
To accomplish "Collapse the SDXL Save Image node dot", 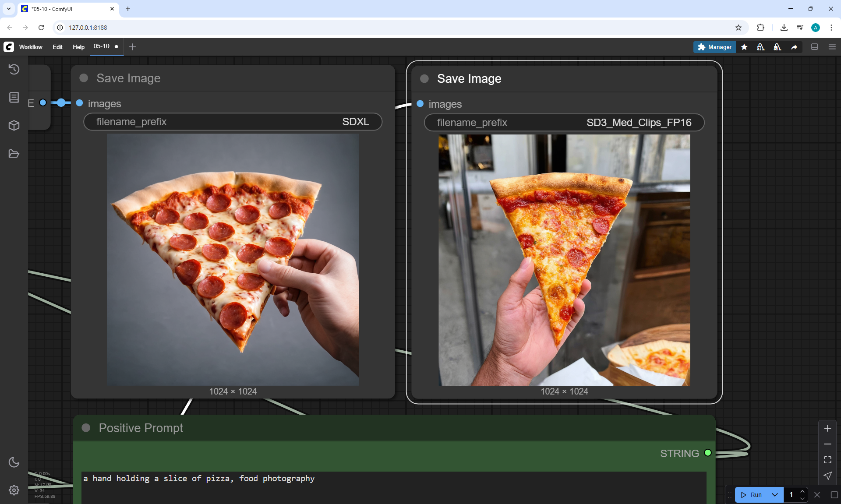I will [x=84, y=78].
